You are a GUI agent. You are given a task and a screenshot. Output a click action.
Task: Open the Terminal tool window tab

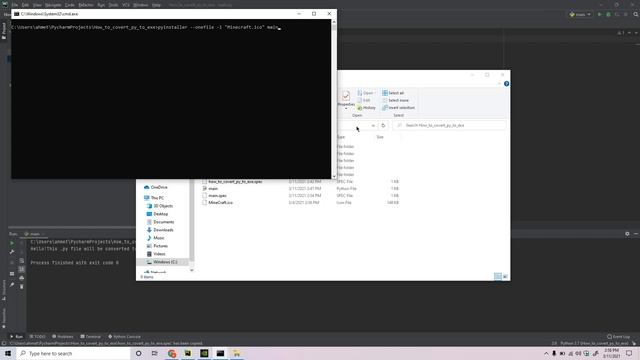[x=90, y=337]
